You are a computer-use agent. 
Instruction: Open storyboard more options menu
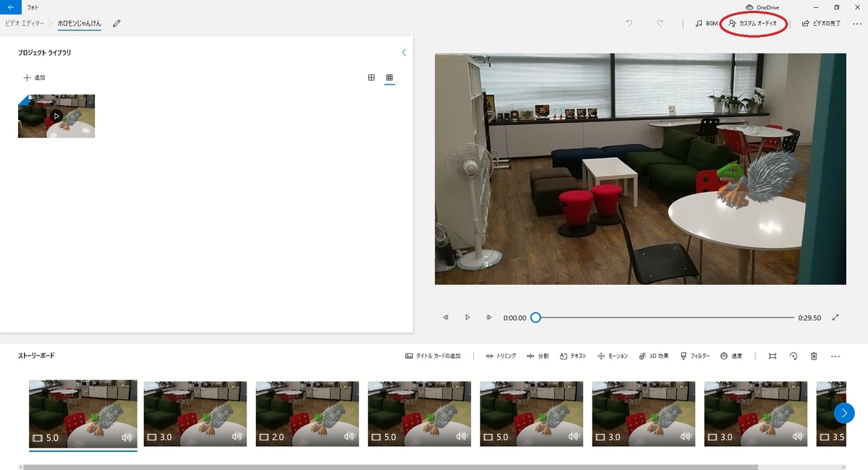[x=835, y=356]
